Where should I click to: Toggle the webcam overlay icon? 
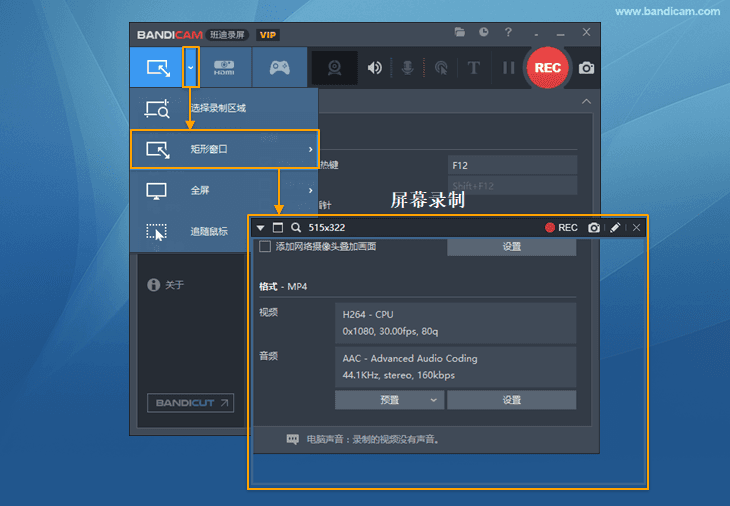(334, 68)
